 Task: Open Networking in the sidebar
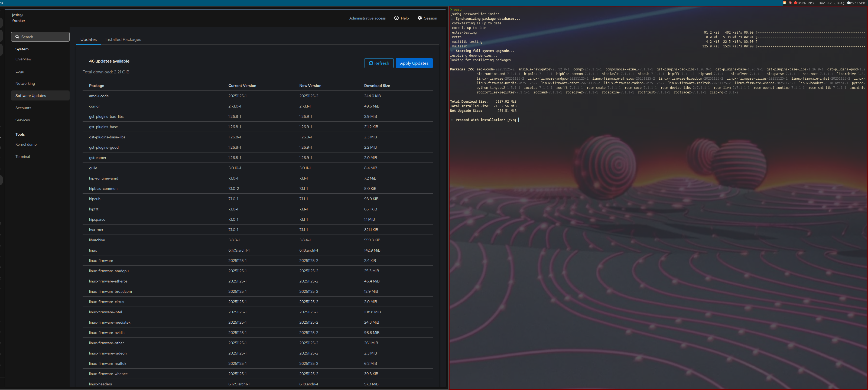(25, 83)
